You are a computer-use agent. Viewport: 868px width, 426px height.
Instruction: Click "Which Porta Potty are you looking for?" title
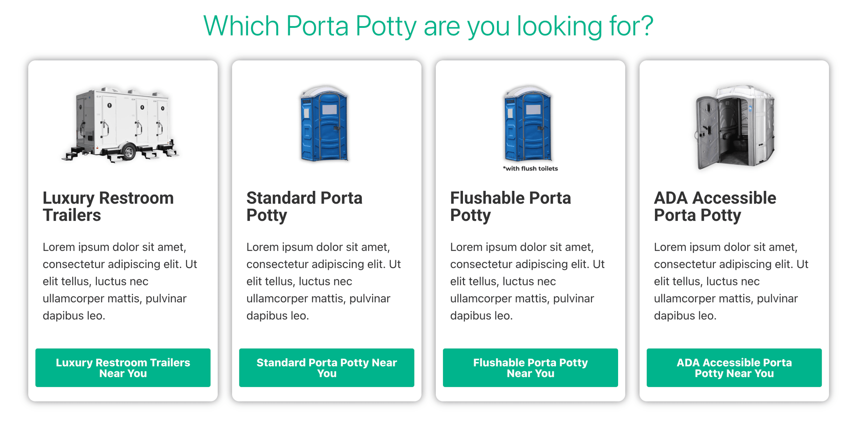pyautogui.click(x=428, y=26)
